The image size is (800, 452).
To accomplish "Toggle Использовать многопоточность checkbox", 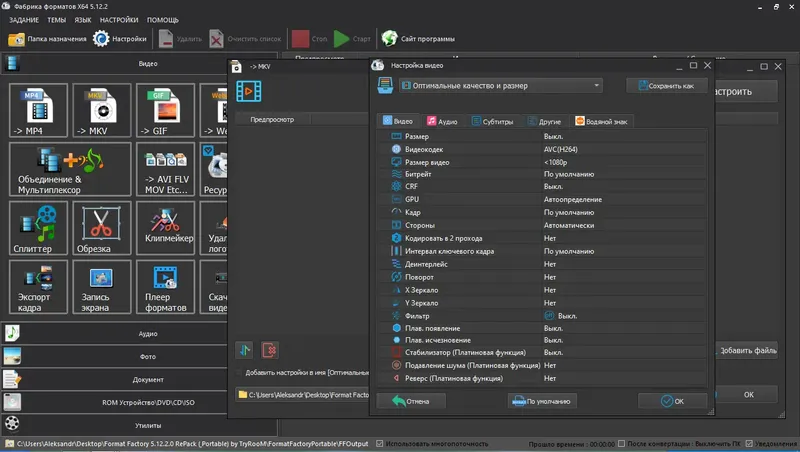I will pos(380,443).
